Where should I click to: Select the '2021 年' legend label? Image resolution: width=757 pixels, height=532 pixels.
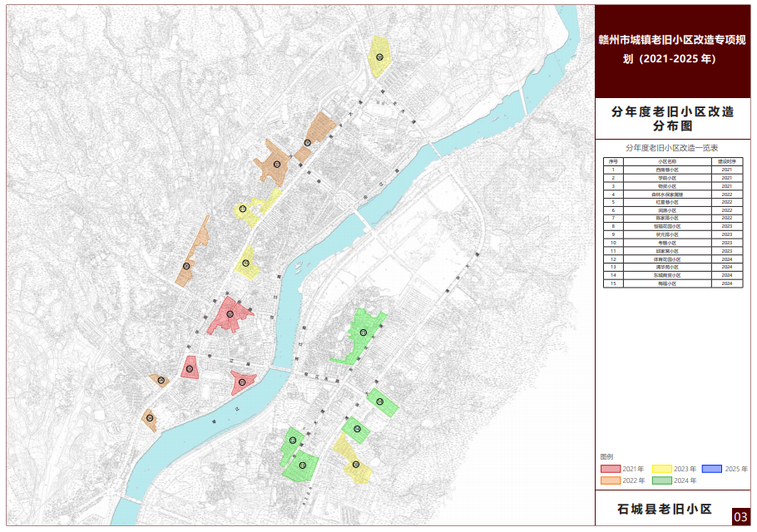633,469
